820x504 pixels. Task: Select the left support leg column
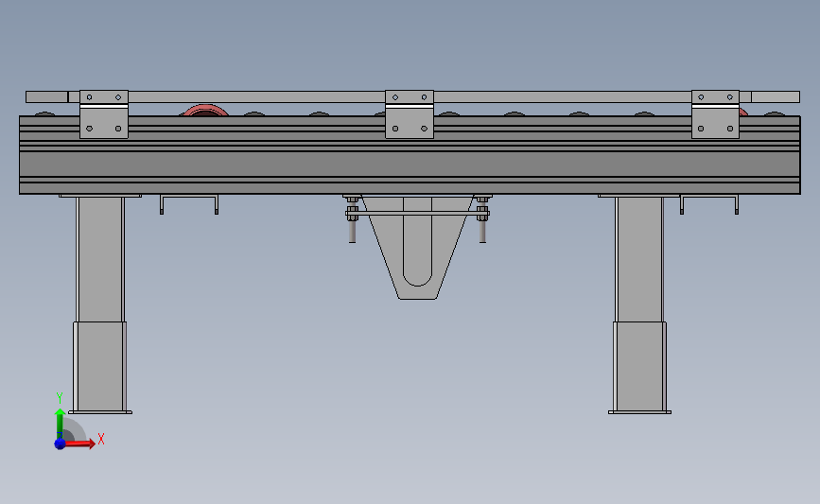[100, 304]
